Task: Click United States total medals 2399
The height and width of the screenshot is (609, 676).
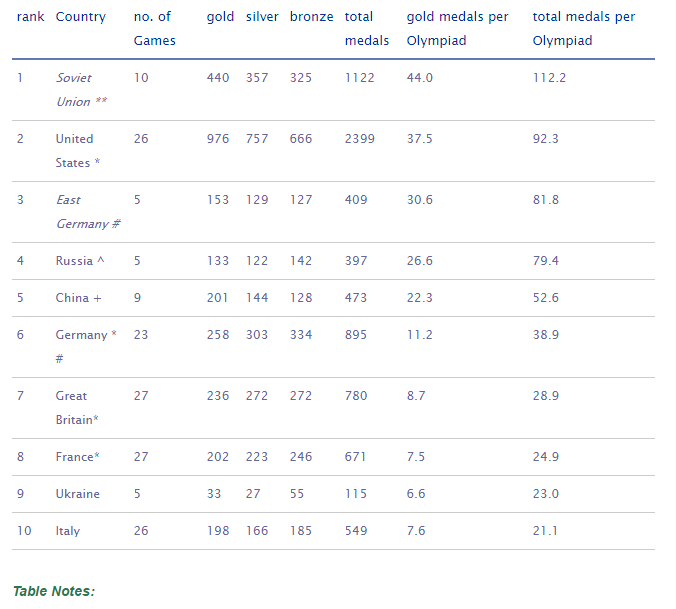Action: click(x=360, y=139)
